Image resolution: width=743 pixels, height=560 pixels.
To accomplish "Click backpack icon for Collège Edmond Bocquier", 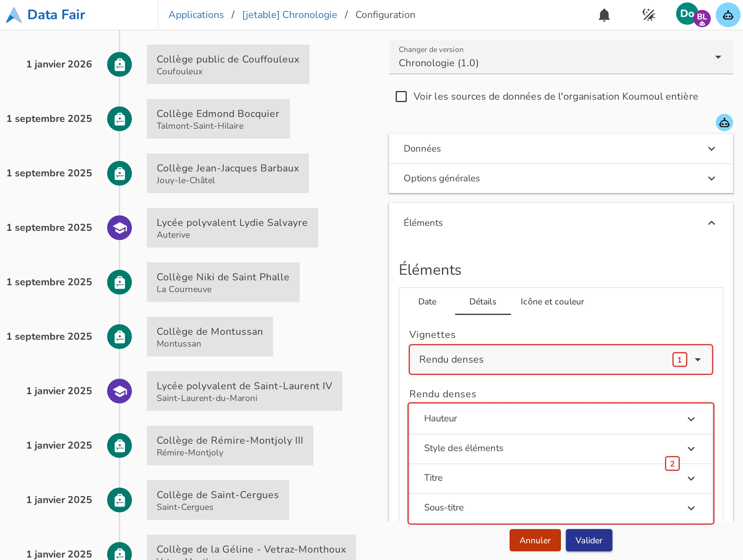I will point(119,119).
